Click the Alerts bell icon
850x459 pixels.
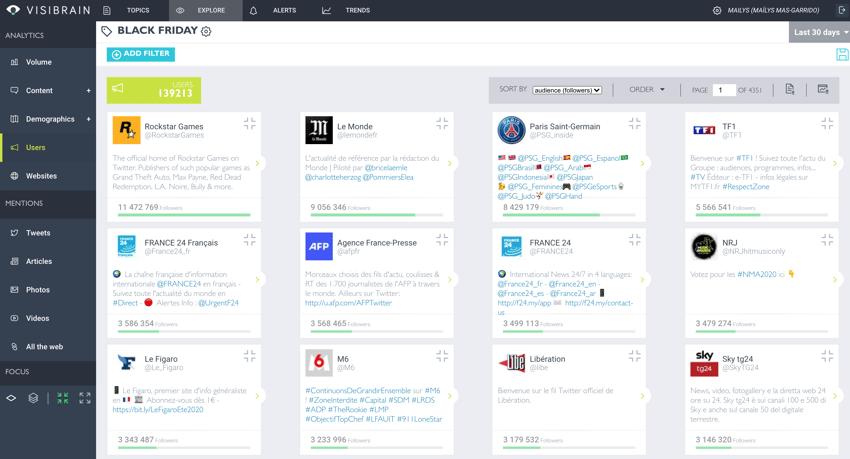coord(253,10)
